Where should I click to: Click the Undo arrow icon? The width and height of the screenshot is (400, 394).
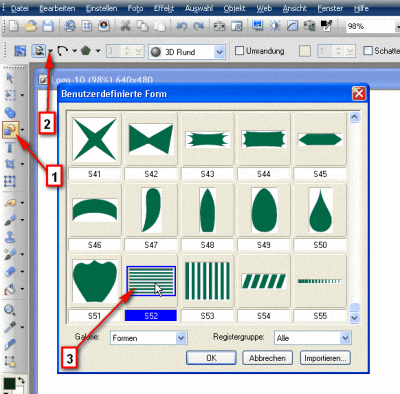pyautogui.click(x=182, y=26)
